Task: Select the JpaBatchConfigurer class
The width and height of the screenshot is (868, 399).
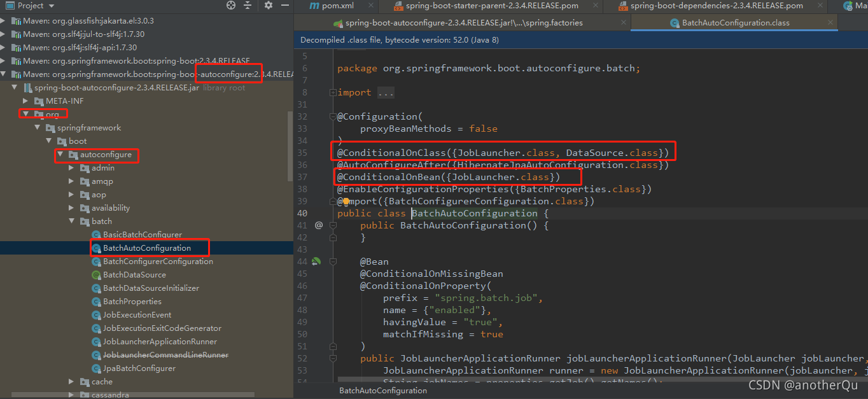Action: pos(139,368)
